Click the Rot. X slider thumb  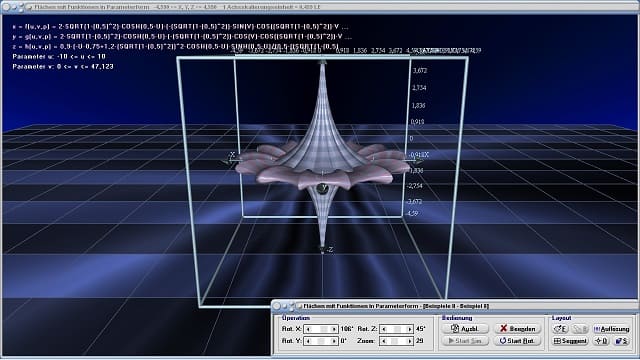click(324, 329)
